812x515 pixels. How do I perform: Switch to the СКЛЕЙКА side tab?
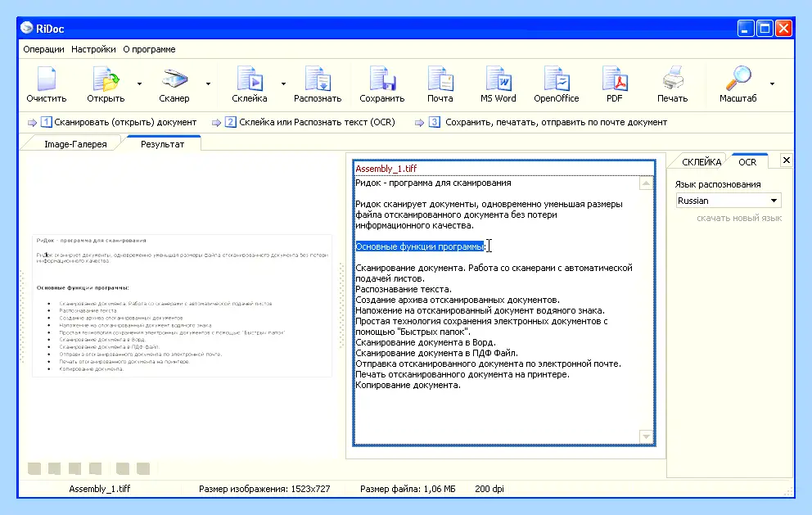click(x=701, y=162)
